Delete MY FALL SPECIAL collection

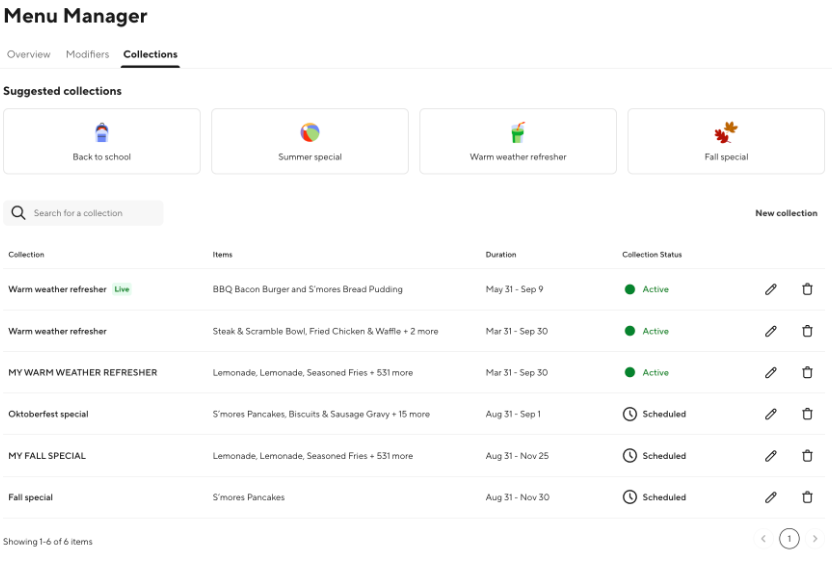click(807, 456)
